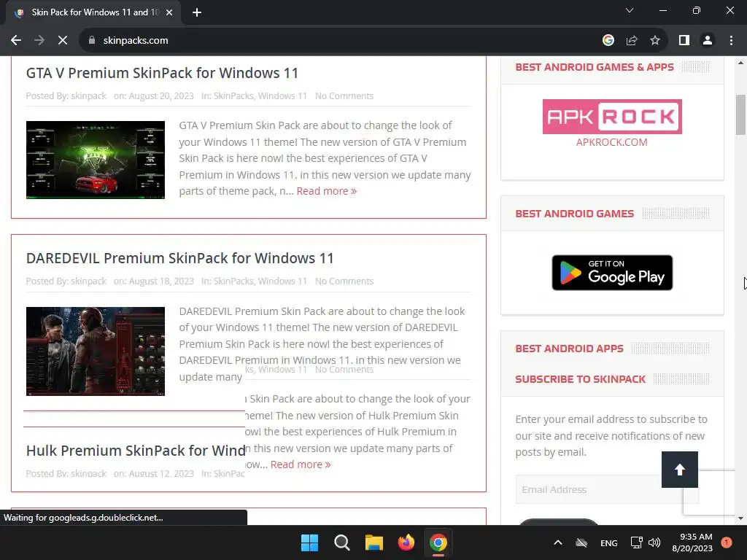Open No Comments on the GTA V post
Viewport: 747px width, 560px height.
(344, 96)
